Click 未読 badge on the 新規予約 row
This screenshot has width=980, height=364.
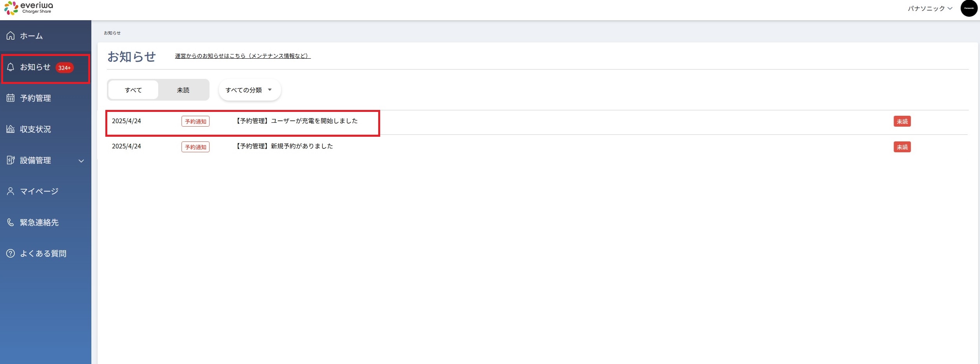point(902,147)
